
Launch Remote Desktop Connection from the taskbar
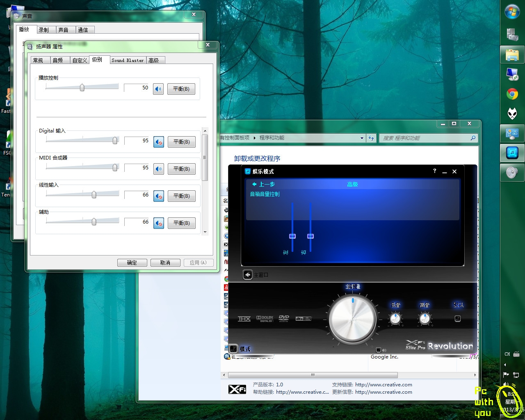(x=512, y=74)
